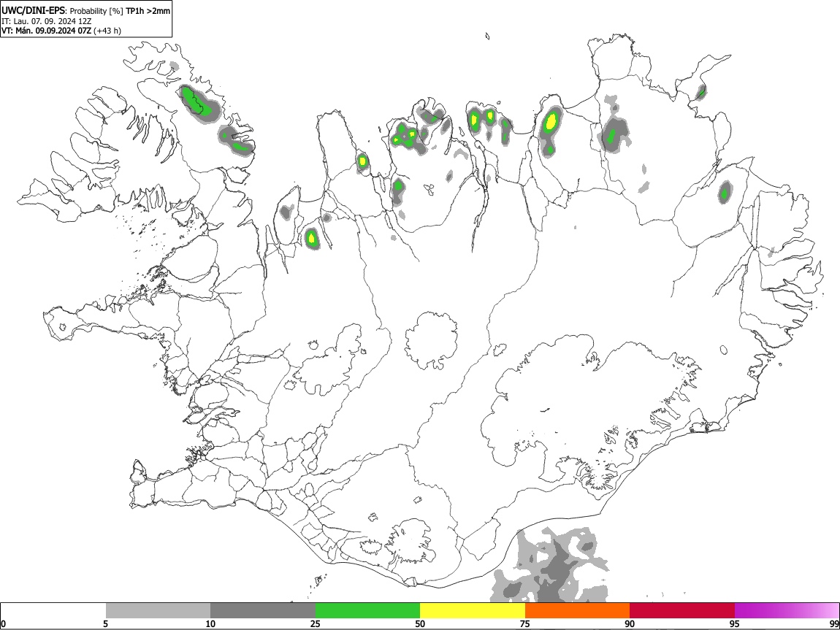
Task: Click the purple 95–99% legend swatch
Action: [787, 610]
